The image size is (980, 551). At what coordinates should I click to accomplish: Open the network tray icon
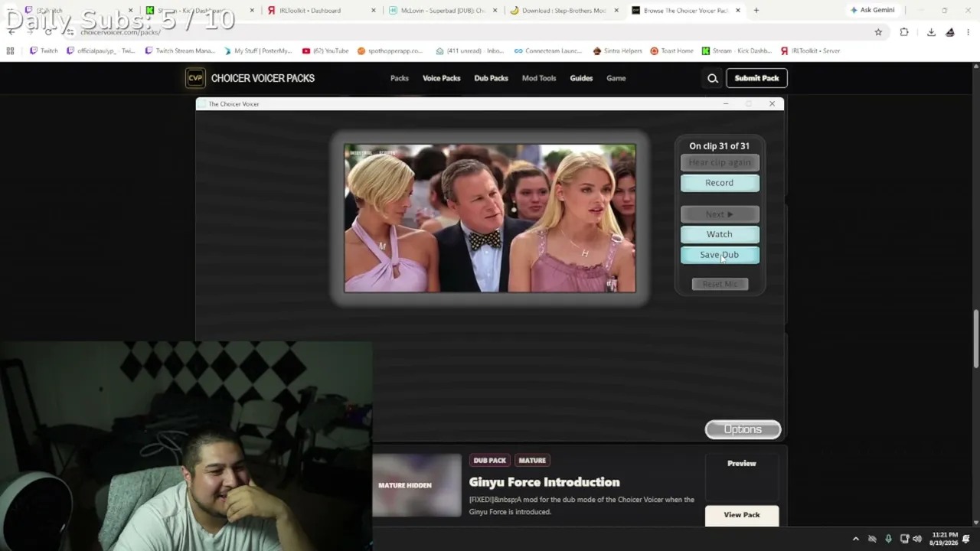pyautogui.click(x=904, y=539)
